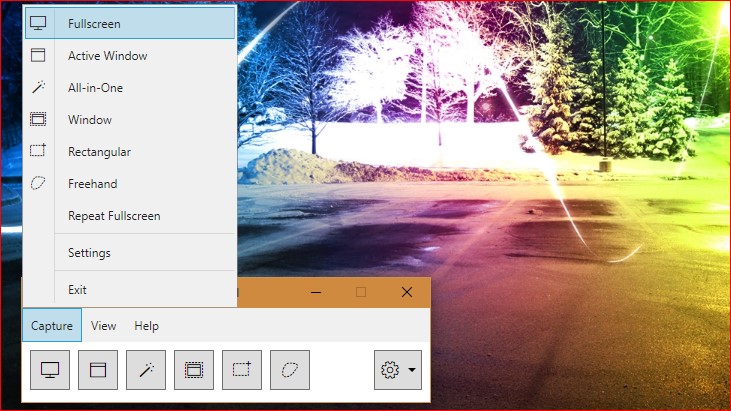Click the freehand lasso icon beside Freehand
The image size is (731, 411).
click(38, 183)
